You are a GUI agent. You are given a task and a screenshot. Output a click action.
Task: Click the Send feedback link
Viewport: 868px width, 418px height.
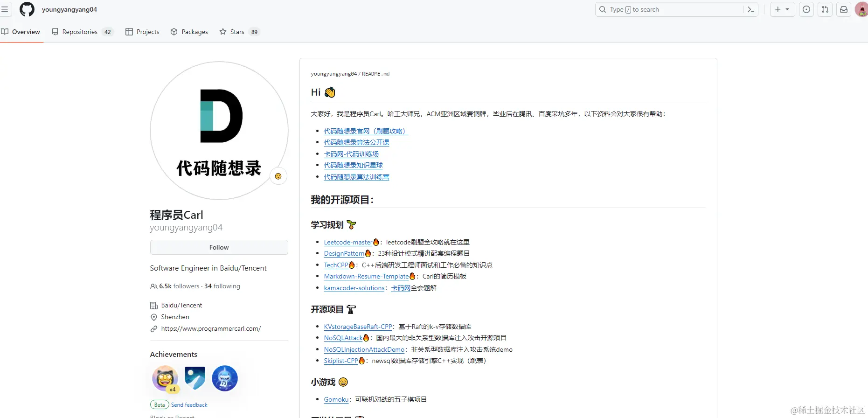coord(189,405)
